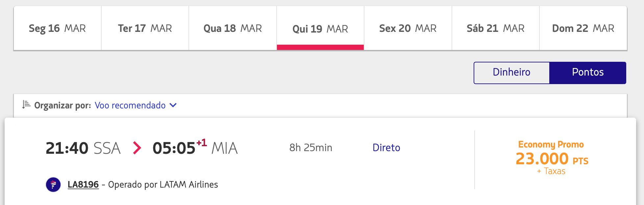This screenshot has height=205, width=644.
Task: Select the Qua 18 MAR date tab
Action: click(x=233, y=28)
